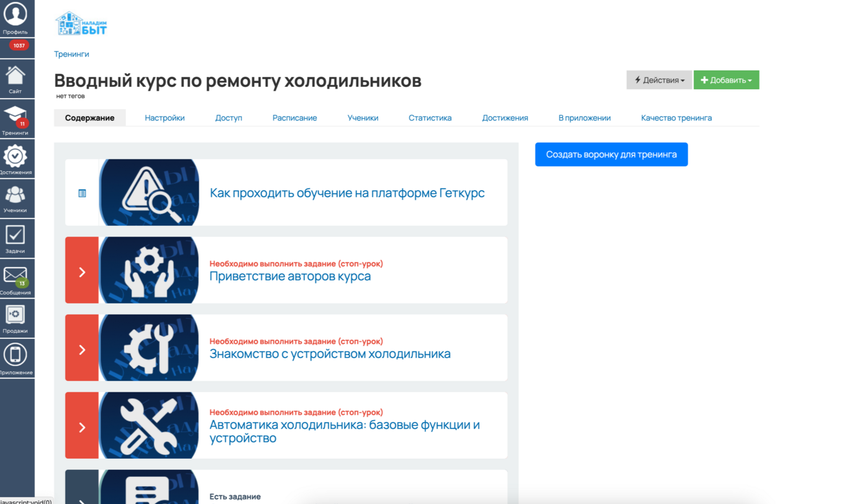
Task: Open Ученики people icon in sidebar
Action: [x=15, y=195]
